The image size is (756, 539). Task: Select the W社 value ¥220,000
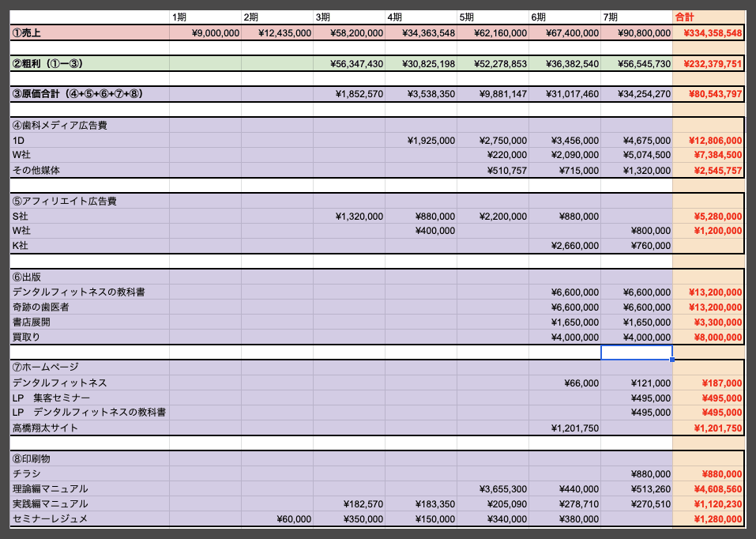(x=493, y=155)
